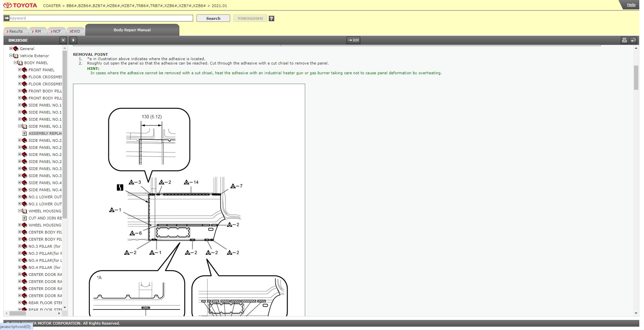Click the return arrow icon beside print

[x=633, y=40]
